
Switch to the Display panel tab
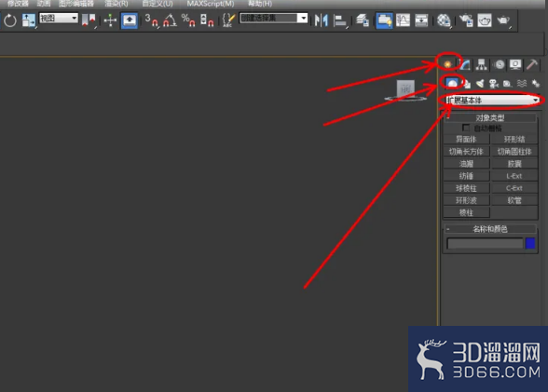click(x=515, y=64)
